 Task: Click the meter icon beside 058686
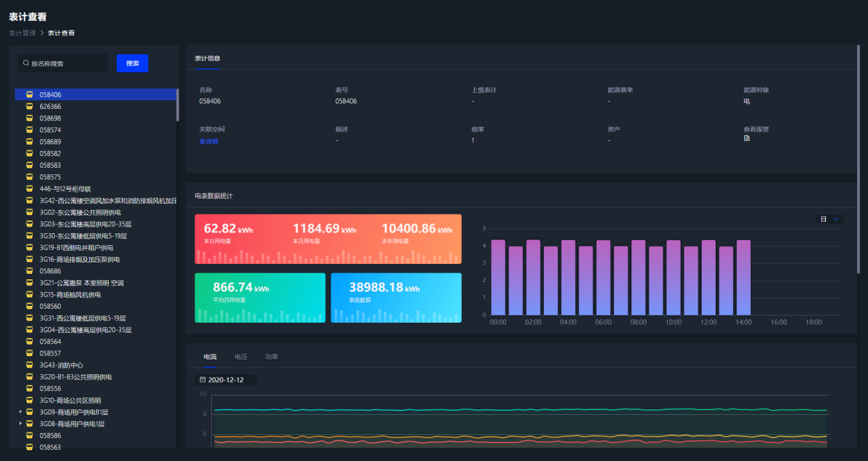29,271
